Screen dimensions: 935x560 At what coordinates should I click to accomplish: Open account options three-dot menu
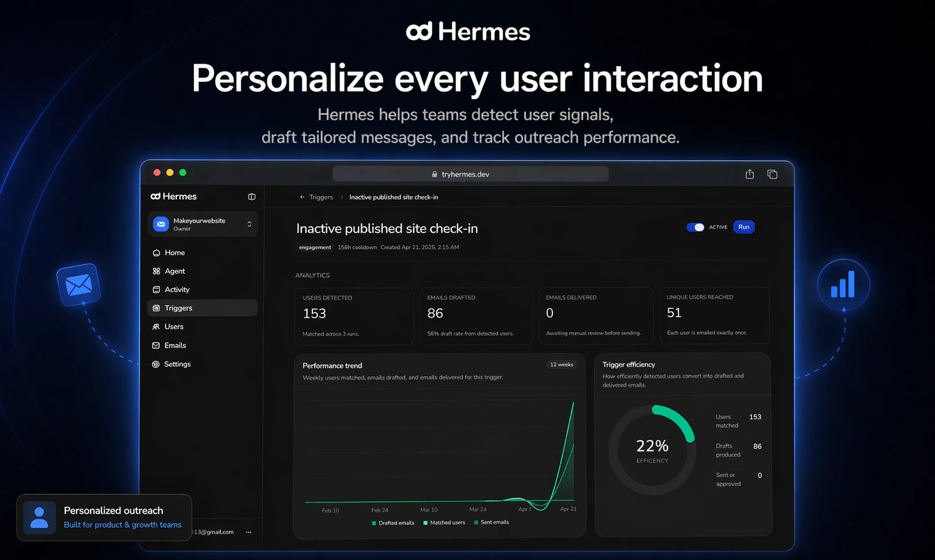coord(249,532)
